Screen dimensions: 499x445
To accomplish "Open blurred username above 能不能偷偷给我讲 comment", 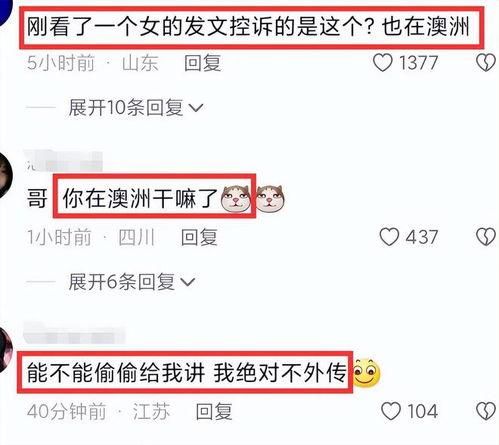I will (75, 333).
